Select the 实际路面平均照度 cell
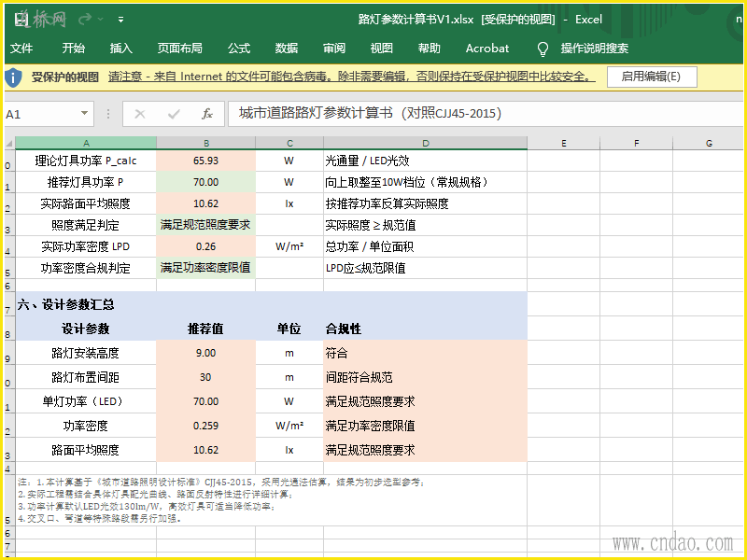Viewport: 747px width, 560px height. [86, 203]
